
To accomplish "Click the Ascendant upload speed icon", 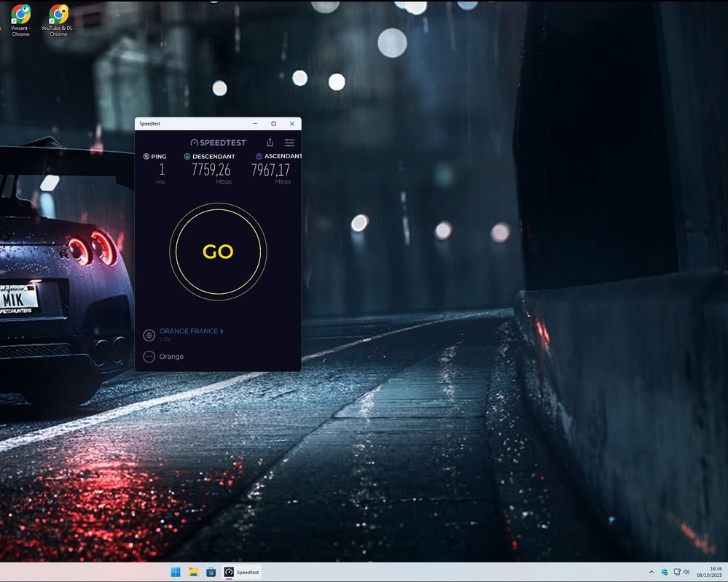I will click(x=259, y=156).
